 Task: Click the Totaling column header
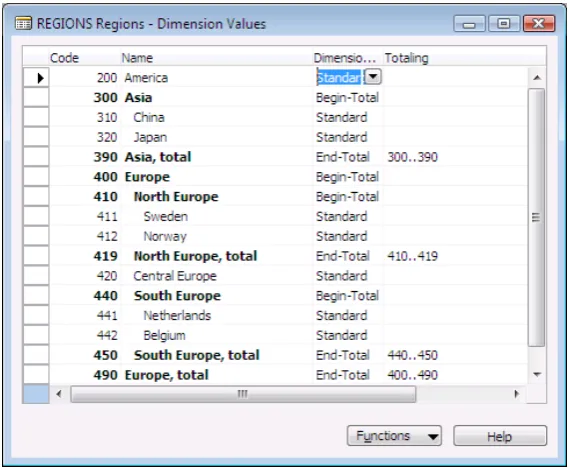455,58
